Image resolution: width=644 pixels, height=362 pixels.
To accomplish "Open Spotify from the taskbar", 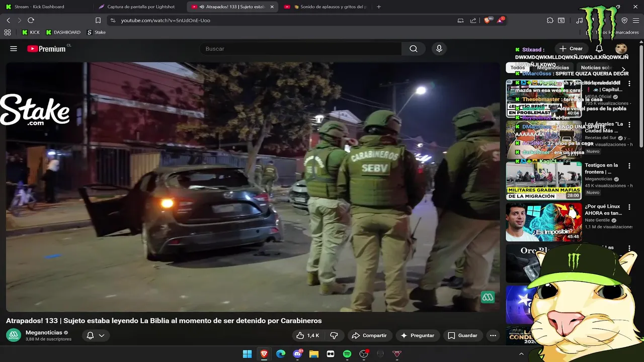I will (x=347, y=354).
